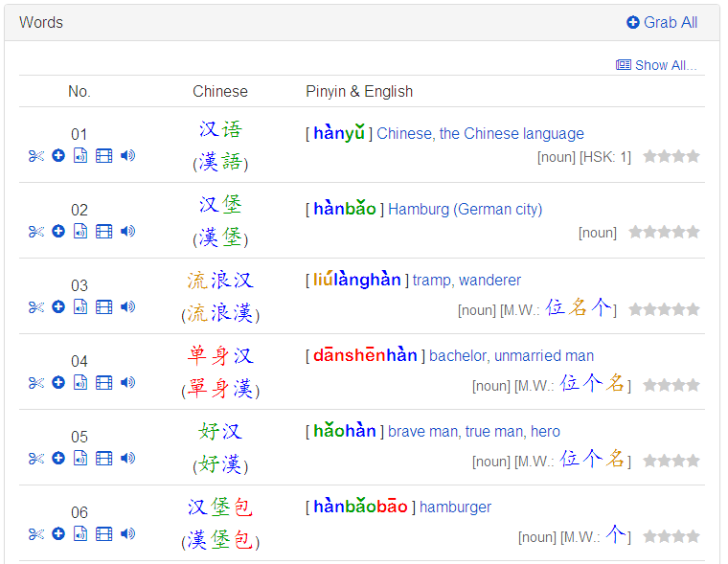Image resolution: width=728 pixels, height=564 pixels.
Task: Click the measure word 个 for hànbǎobāo
Action: click(x=615, y=535)
